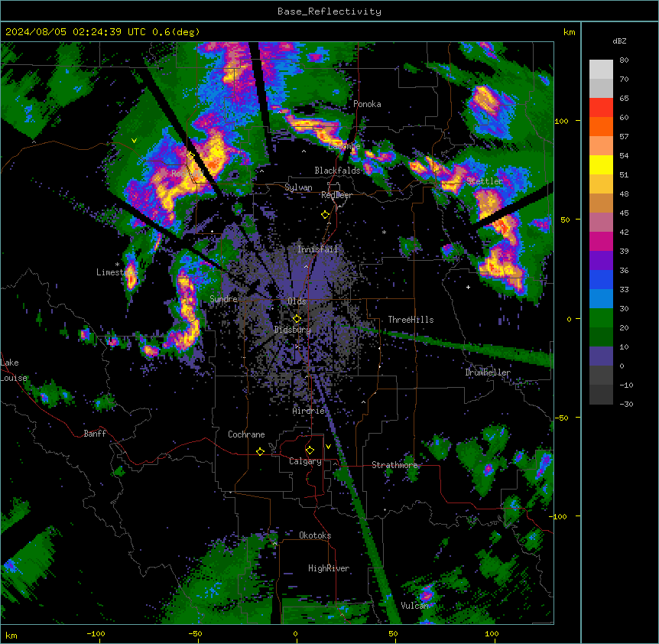Select the purple 36-39 dBZ legend swatch

point(601,261)
